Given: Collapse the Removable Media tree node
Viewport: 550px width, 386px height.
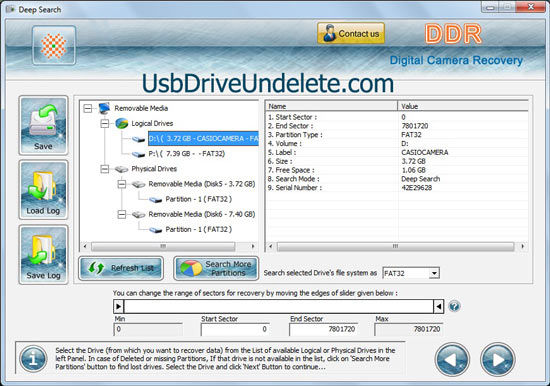Looking at the screenshot, I should pyautogui.click(x=88, y=108).
